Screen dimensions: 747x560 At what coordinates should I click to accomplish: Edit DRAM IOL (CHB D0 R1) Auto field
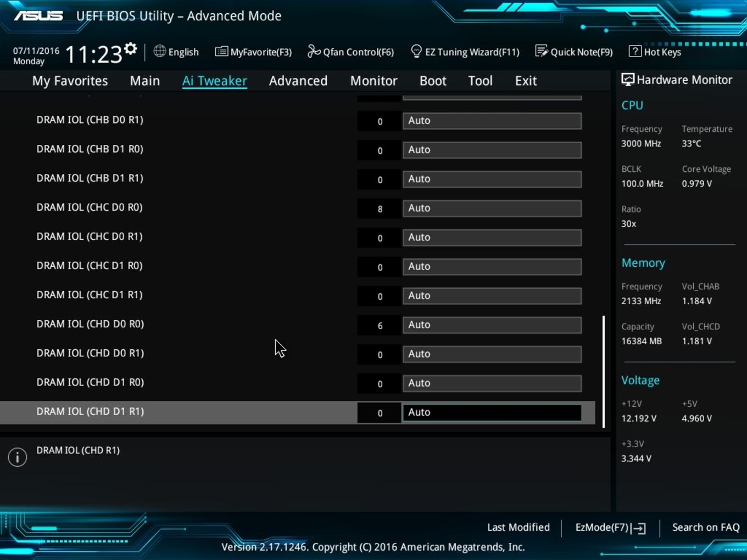point(492,121)
